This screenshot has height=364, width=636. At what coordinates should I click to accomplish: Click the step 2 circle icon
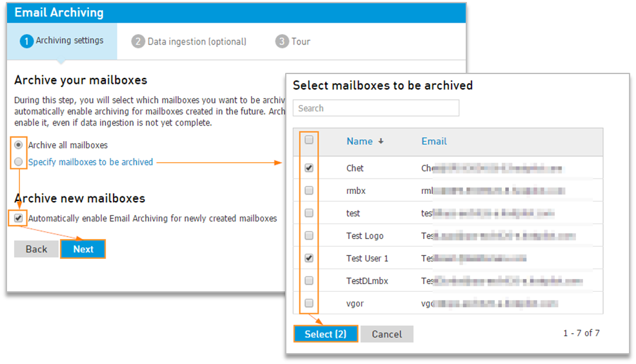(x=138, y=41)
